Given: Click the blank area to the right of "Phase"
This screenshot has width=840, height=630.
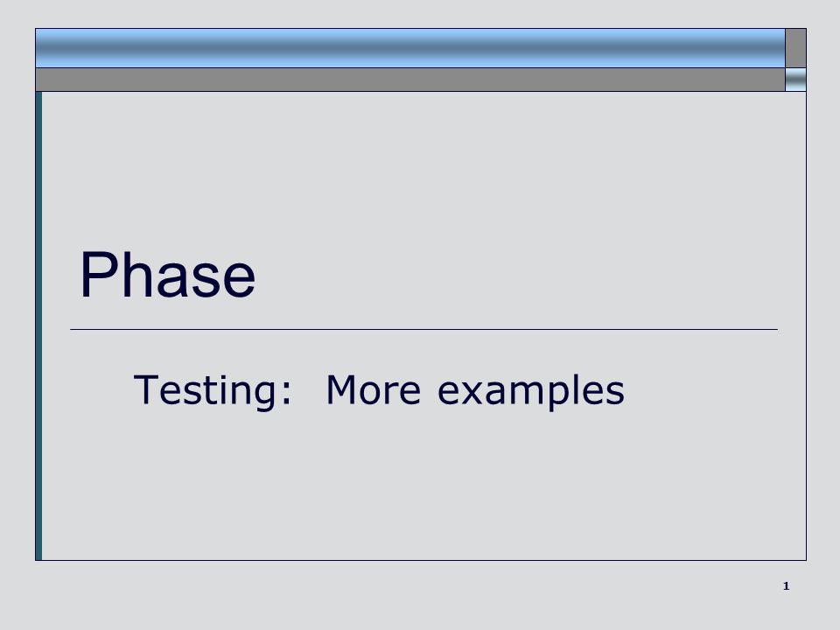Looking at the screenshot, I should pos(525,274).
